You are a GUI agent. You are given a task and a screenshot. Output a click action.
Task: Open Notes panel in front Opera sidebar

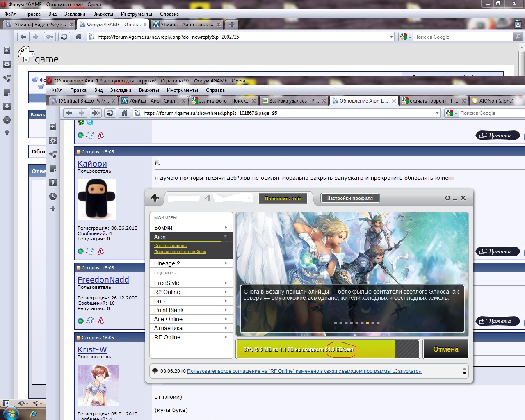[x=53, y=169]
